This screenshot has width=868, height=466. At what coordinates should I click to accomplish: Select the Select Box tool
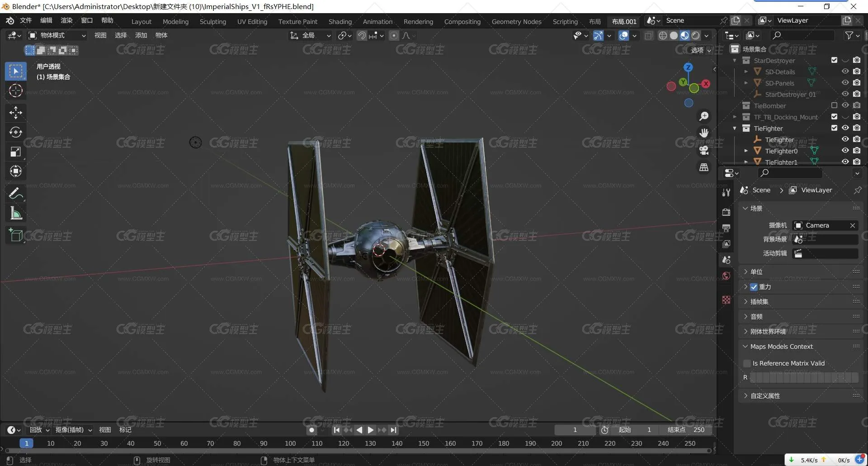tap(16, 71)
